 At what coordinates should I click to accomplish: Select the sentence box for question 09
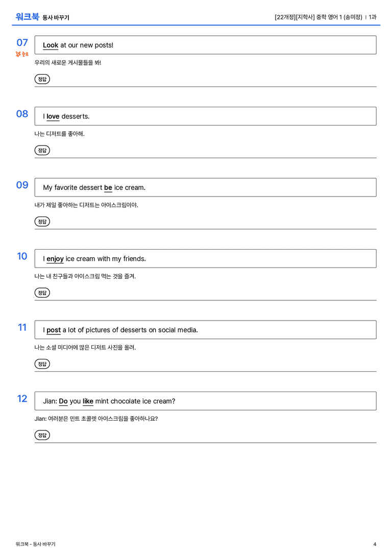tap(206, 187)
